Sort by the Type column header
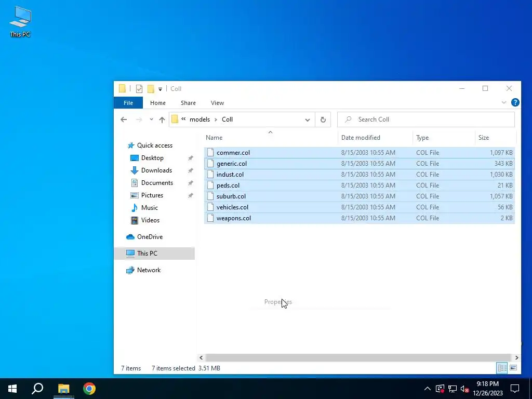The width and height of the screenshot is (532, 399). (x=444, y=137)
